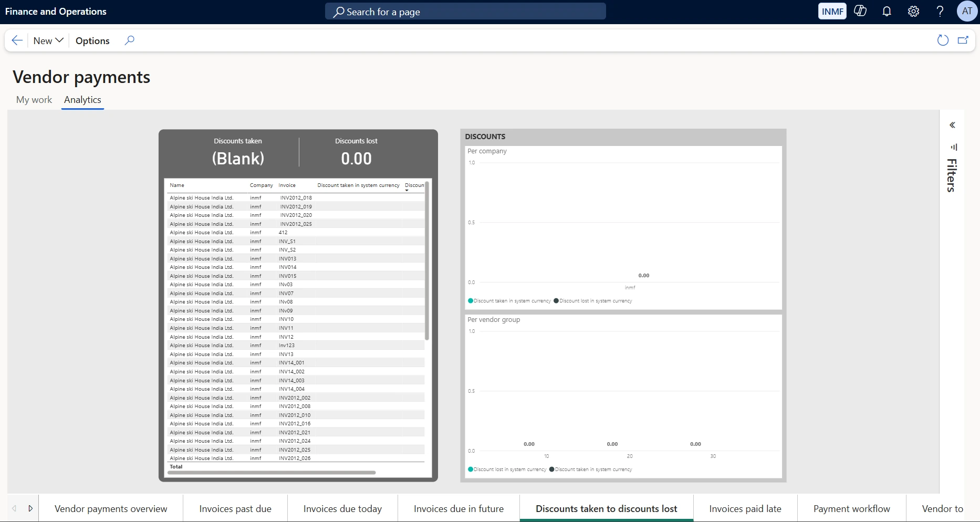Sort by the Company column header
This screenshot has height=522, width=980.
(261, 185)
